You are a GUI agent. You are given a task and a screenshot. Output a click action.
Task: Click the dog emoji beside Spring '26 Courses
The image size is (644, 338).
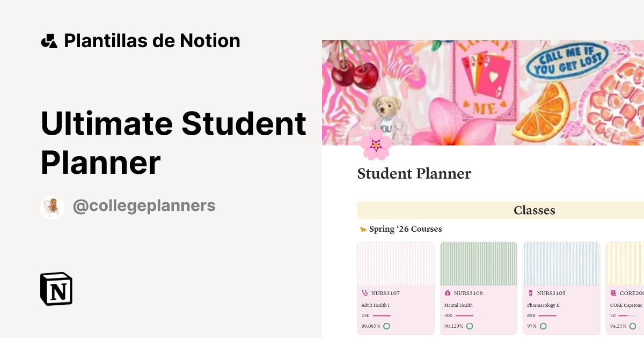tap(362, 229)
